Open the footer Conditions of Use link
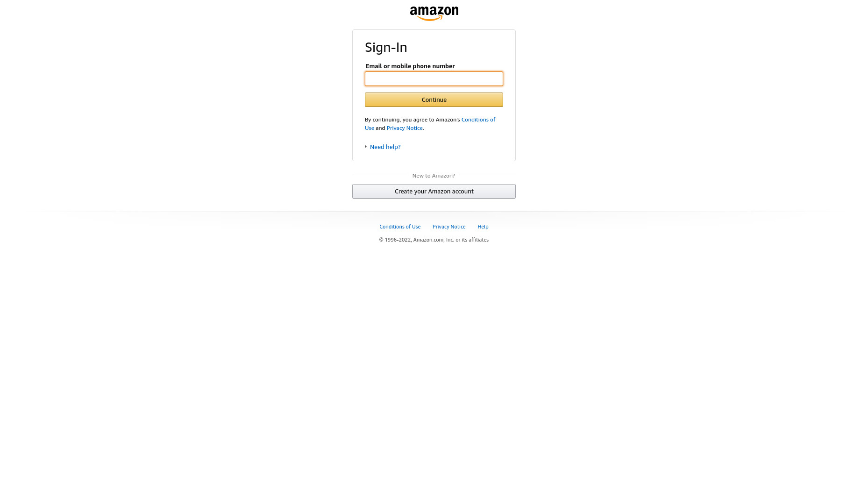The width and height of the screenshot is (868, 492). 400,227
